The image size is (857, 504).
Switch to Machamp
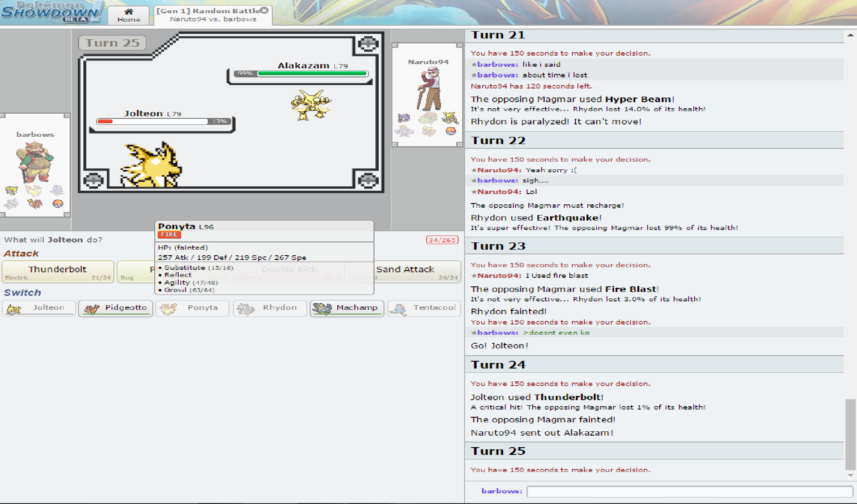click(x=347, y=308)
